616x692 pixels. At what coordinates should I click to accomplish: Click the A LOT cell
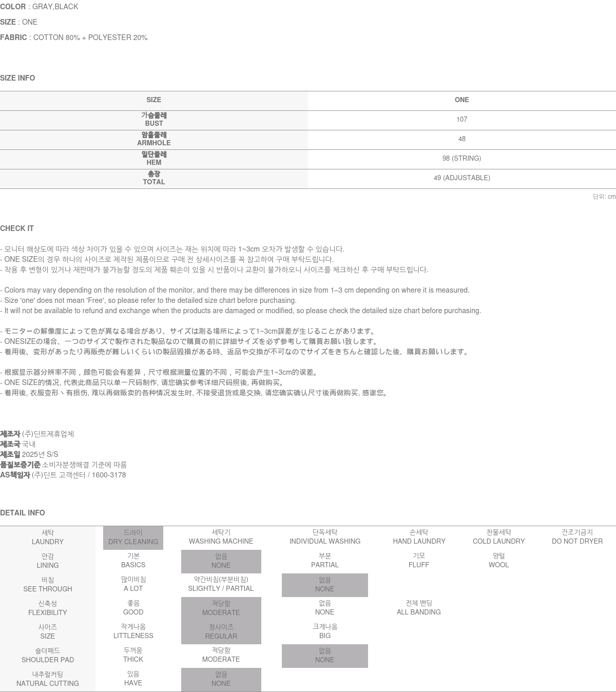tap(133, 584)
